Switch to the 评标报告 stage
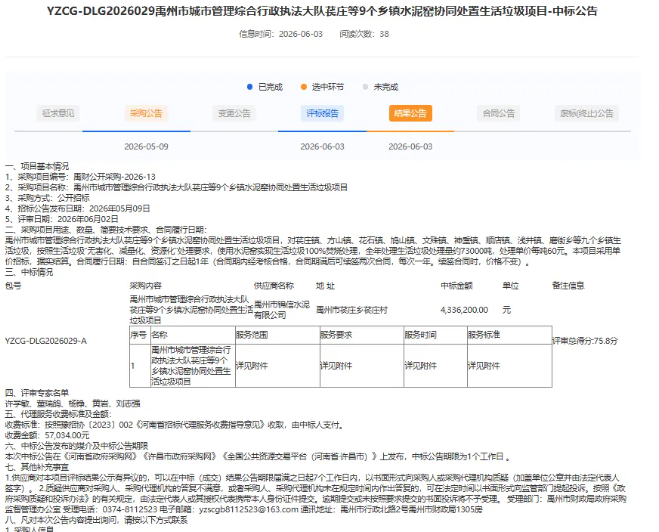This screenshot has width=659, height=532. pyautogui.click(x=322, y=113)
